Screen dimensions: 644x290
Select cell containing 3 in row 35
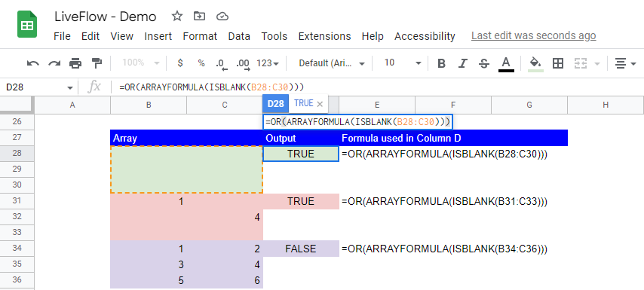coord(149,264)
